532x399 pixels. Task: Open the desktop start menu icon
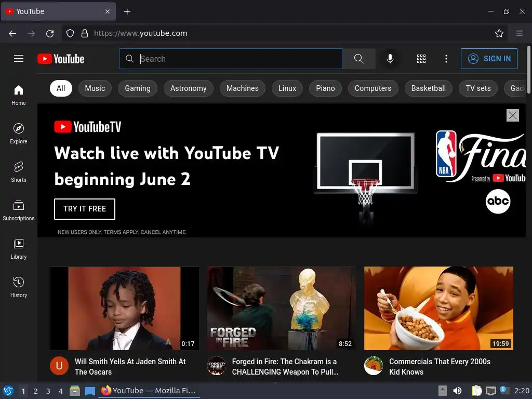point(8,391)
